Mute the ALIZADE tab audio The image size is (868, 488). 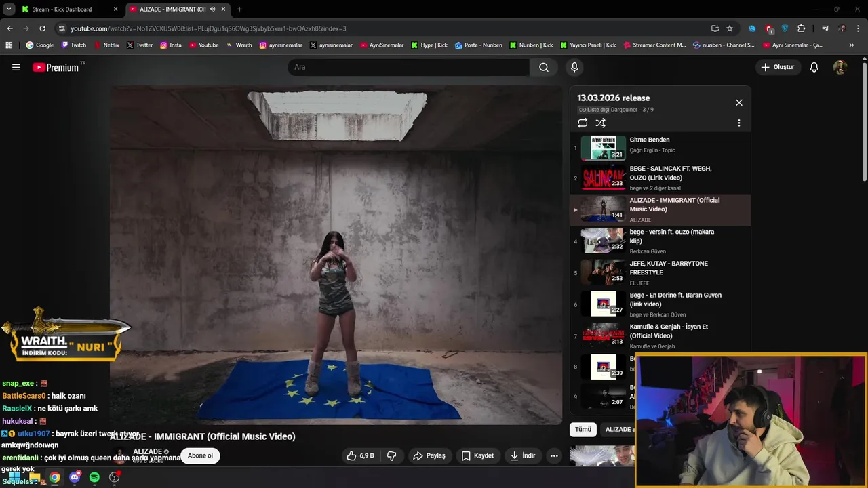[212, 9]
